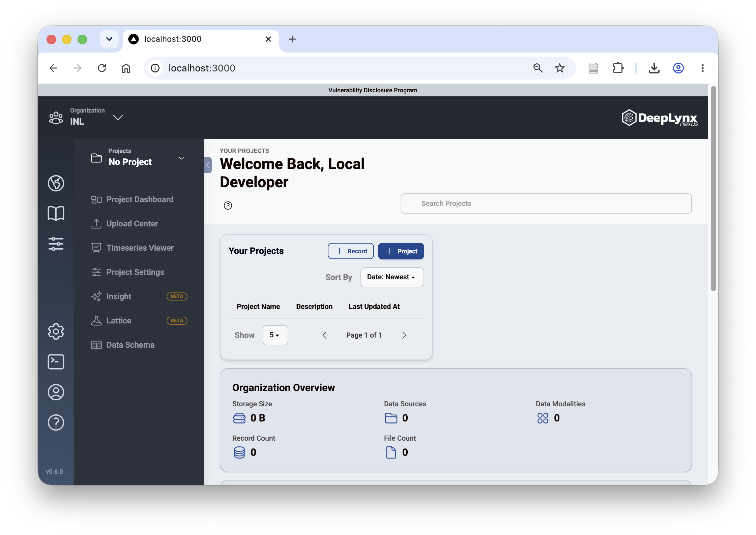Open Project Settings in sidebar
This screenshot has height=535, width=756.
139,272
